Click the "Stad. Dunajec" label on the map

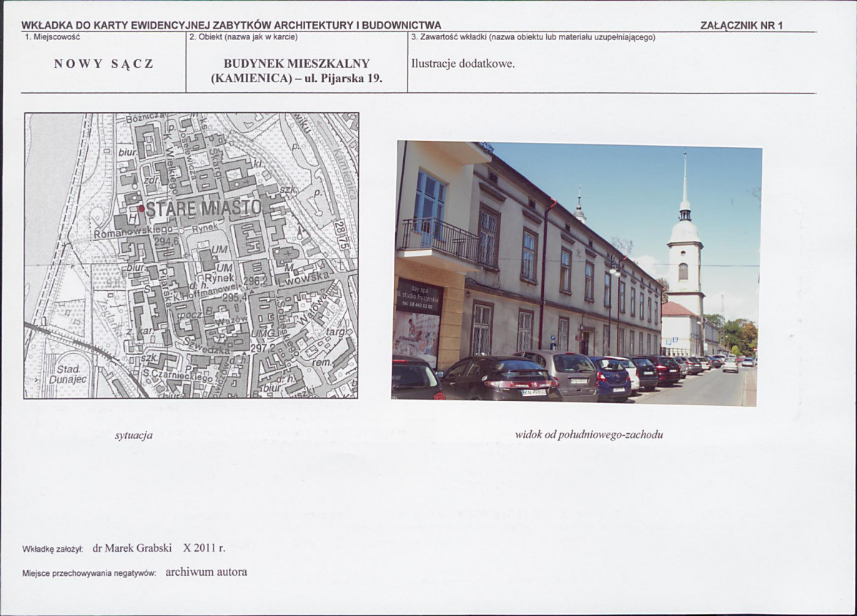click(68, 374)
